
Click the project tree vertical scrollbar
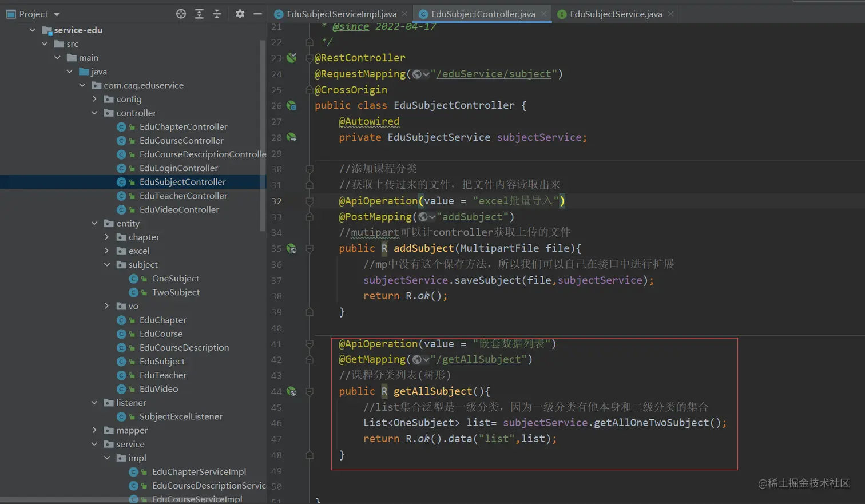[x=263, y=136]
